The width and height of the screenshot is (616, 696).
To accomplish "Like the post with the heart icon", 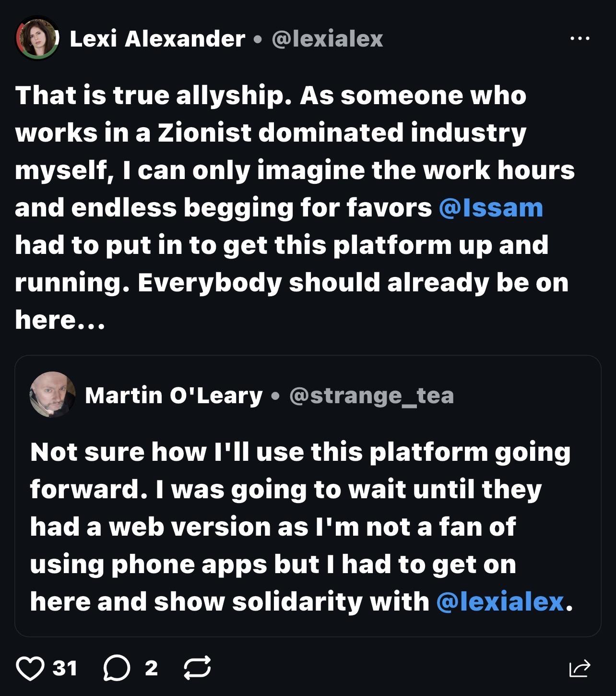I will (x=30, y=668).
